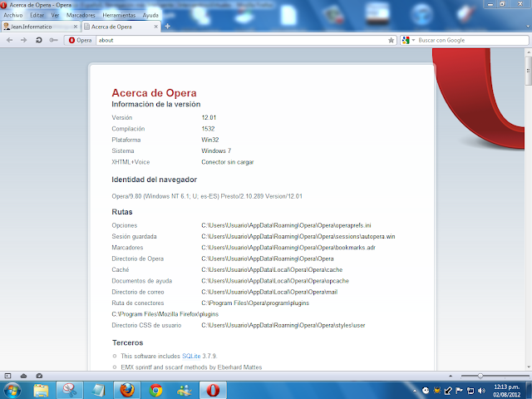Click the Opera taskbar button
The image size is (532, 399).
click(213, 390)
